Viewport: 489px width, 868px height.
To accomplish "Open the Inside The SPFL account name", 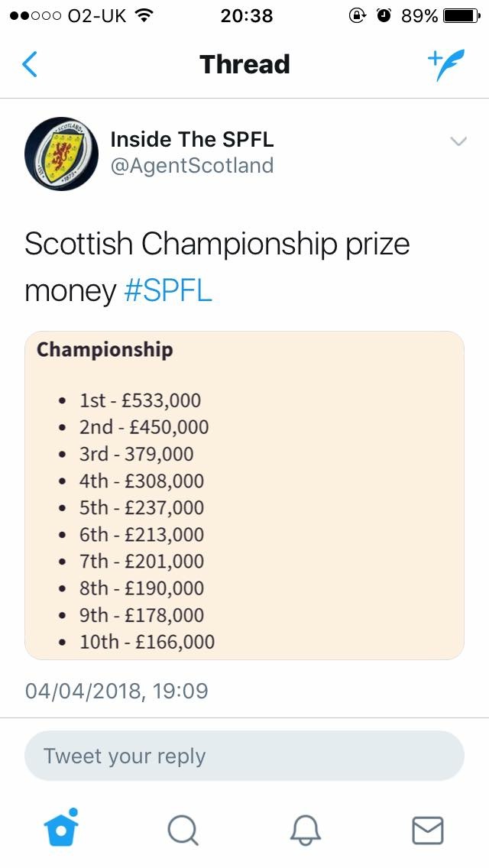I will pos(193,140).
